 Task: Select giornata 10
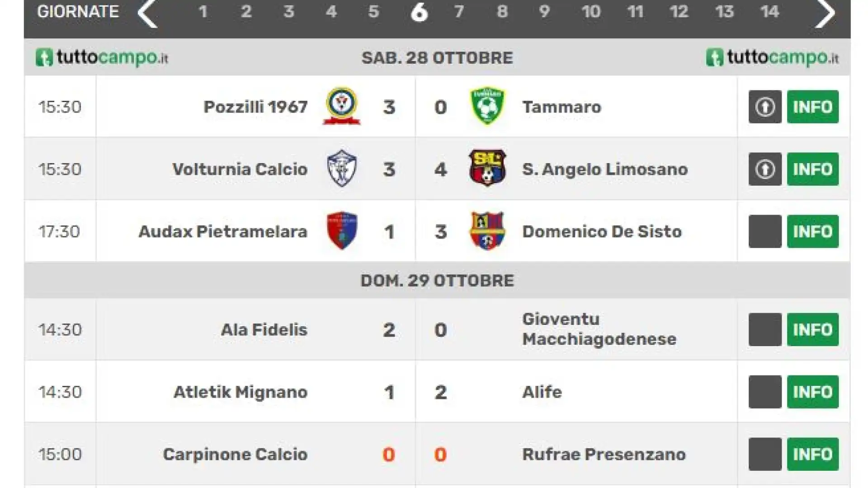[591, 11]
